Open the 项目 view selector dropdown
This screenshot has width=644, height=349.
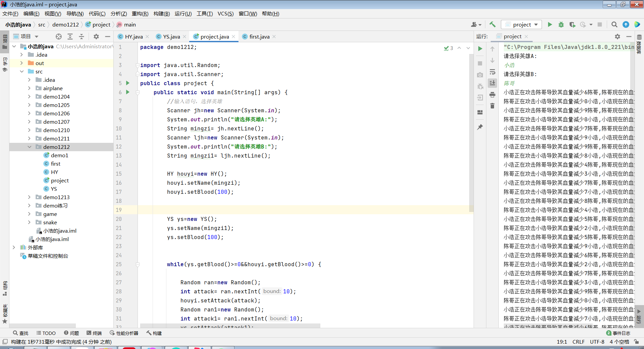click(26, 37)
